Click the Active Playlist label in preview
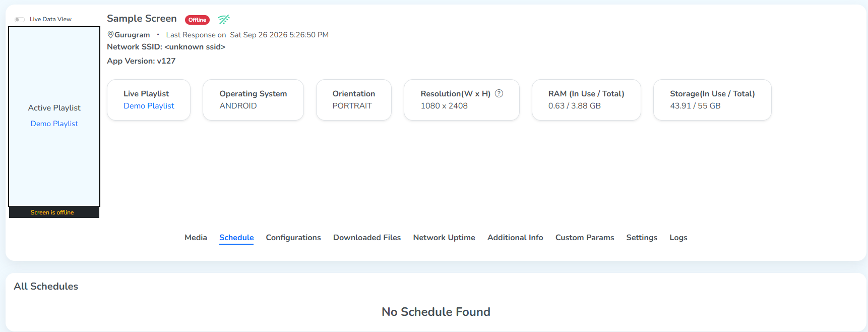Screen dimensions: 868x332 click(x=54, y=108)
